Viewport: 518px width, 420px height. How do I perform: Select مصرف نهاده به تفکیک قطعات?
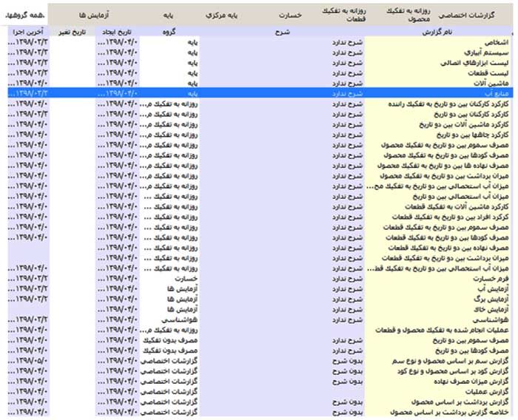coord(448,248)
